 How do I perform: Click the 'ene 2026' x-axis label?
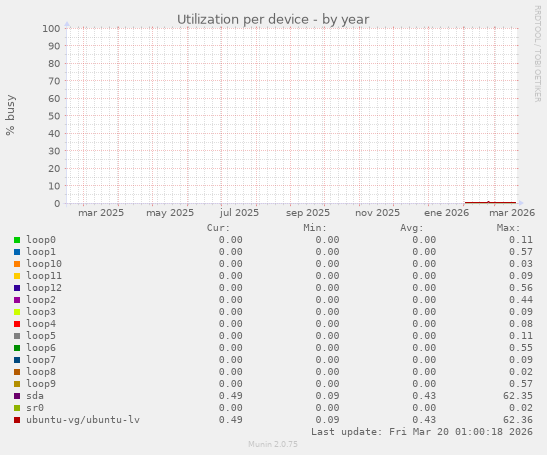point(447,213)
